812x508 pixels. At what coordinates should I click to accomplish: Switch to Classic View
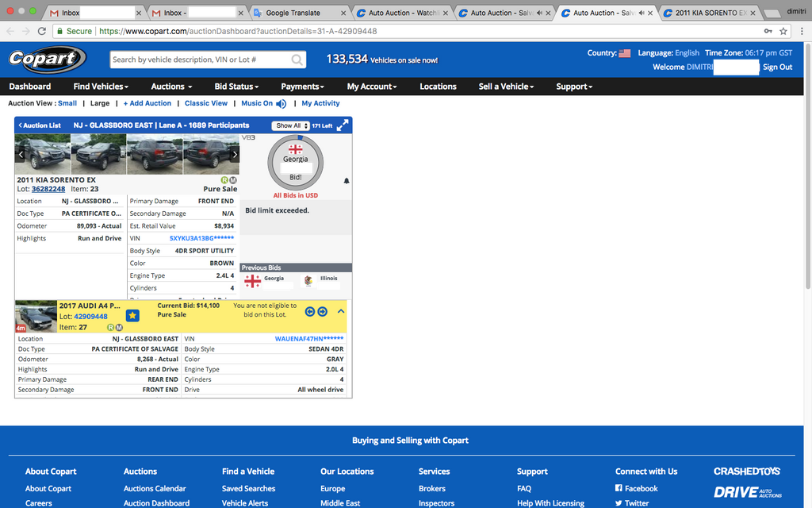[x=206, y=103]
